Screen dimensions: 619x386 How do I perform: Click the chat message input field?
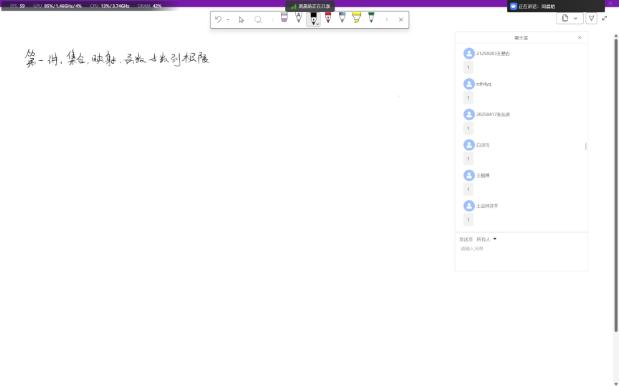pos(521,256)
